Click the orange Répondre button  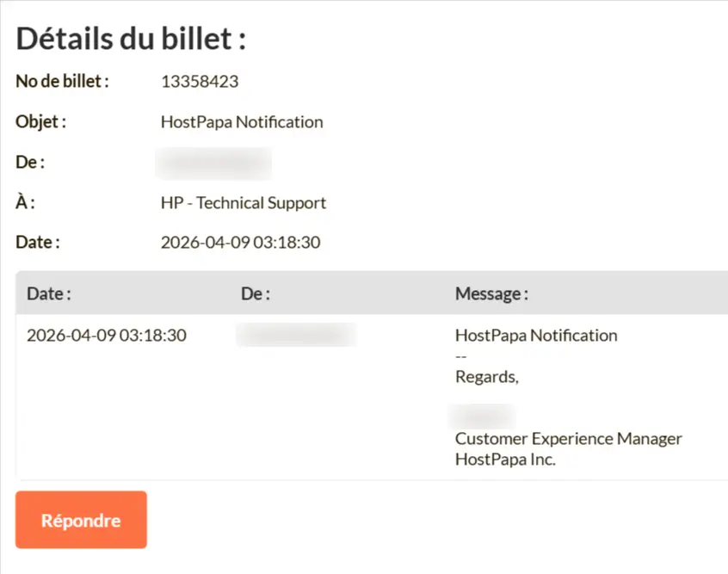[81, 520]
